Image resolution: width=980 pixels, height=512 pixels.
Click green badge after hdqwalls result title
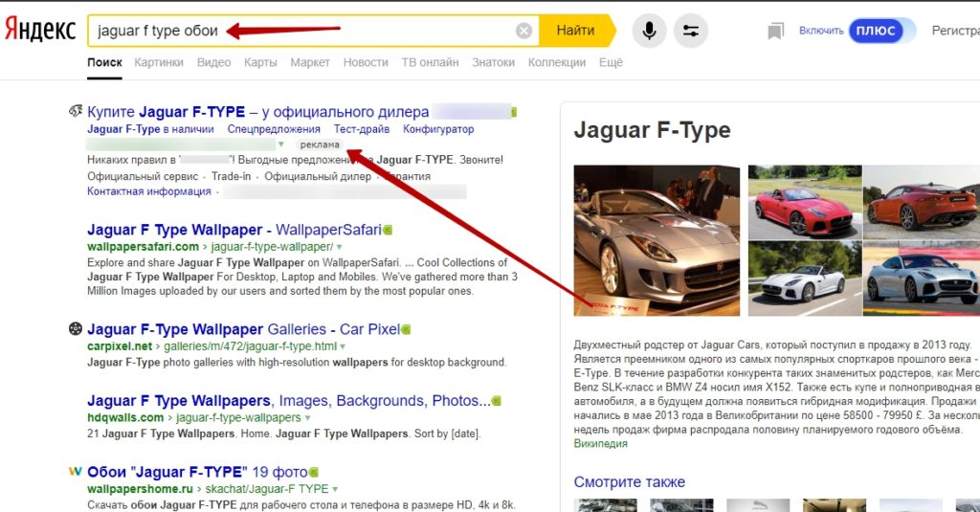pyautogui.click(x=497, y=401)
